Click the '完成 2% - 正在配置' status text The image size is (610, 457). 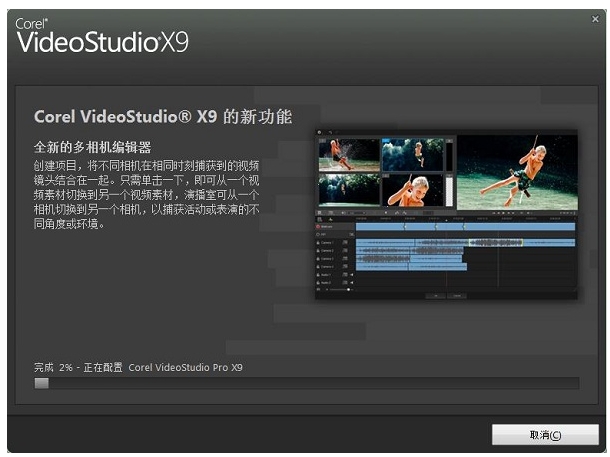(78, 367)
